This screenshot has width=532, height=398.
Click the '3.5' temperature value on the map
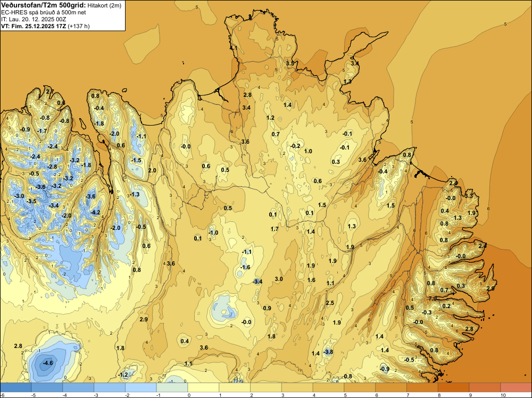[x=290, y=64]
